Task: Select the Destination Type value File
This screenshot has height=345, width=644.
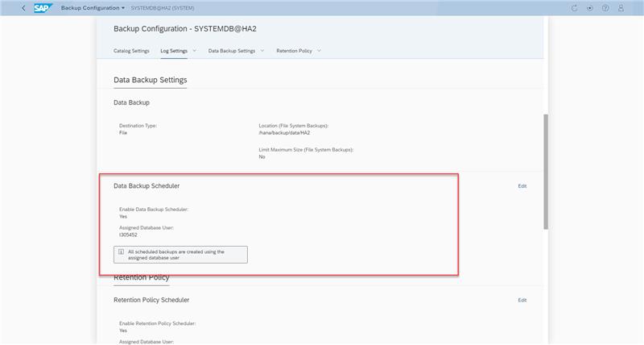Action: (x=123, y=133)
